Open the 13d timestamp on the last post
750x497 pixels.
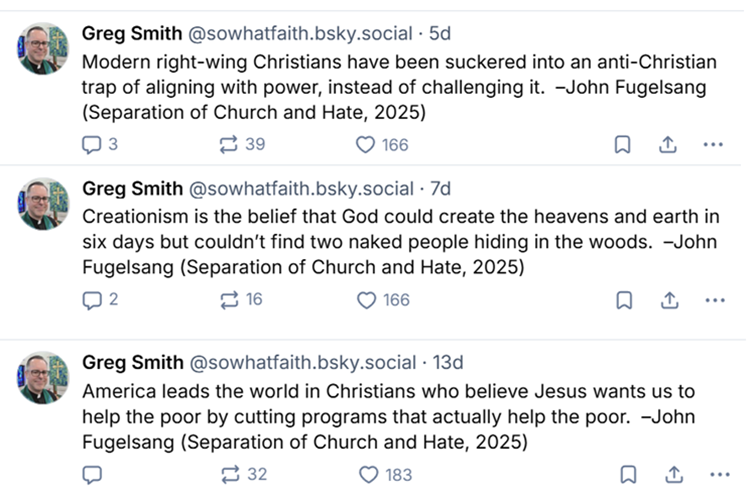tap(447, 363)
